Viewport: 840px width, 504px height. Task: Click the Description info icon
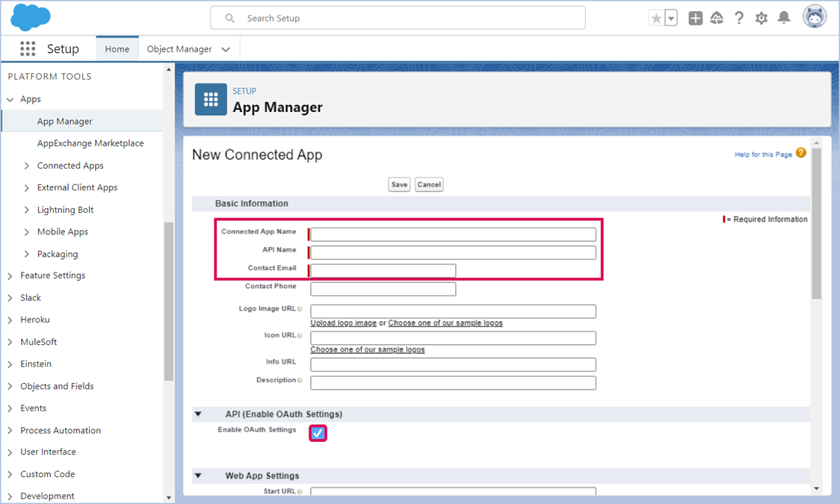point(300,380)
